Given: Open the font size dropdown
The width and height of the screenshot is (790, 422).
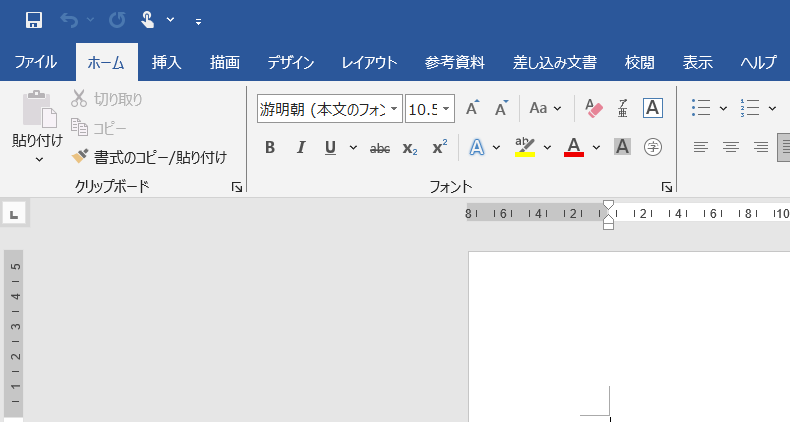Looking at the screenshot, I should [x=446, y=108].
